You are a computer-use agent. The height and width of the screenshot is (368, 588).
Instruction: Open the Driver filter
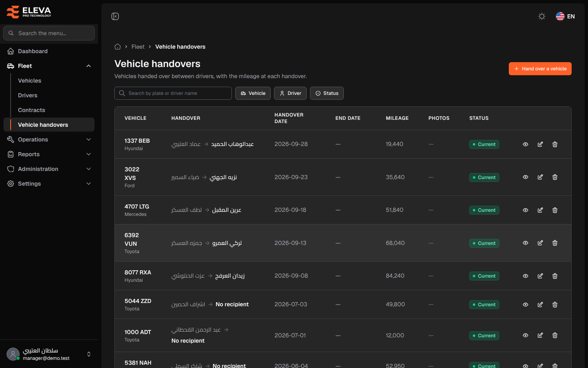290,93
